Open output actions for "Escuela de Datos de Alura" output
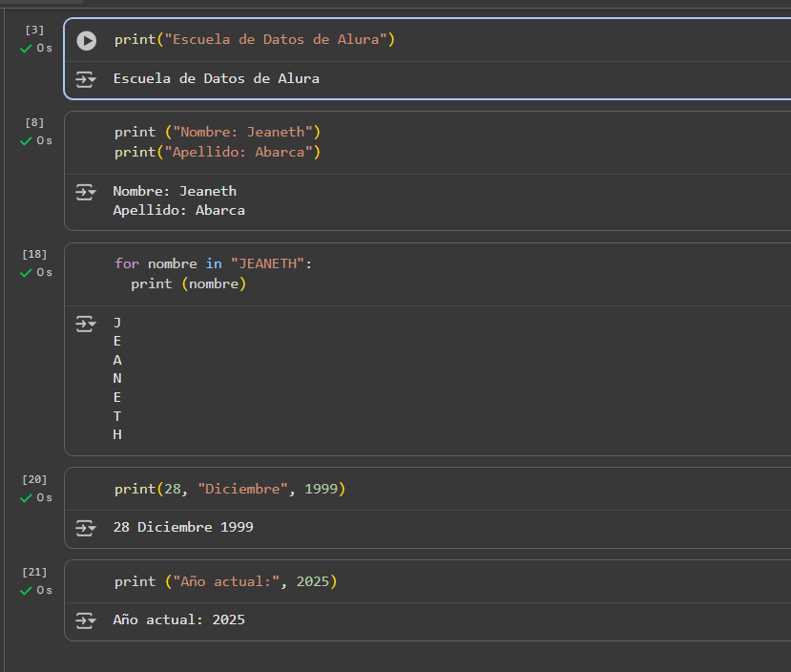The width and height of the screenshot is (791, 672). click(x=86, y=79)
